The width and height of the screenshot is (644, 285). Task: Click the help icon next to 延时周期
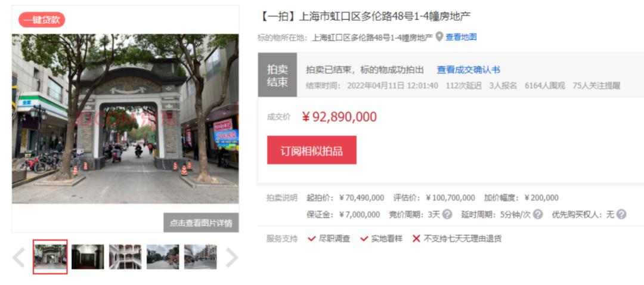pos(538,215)
